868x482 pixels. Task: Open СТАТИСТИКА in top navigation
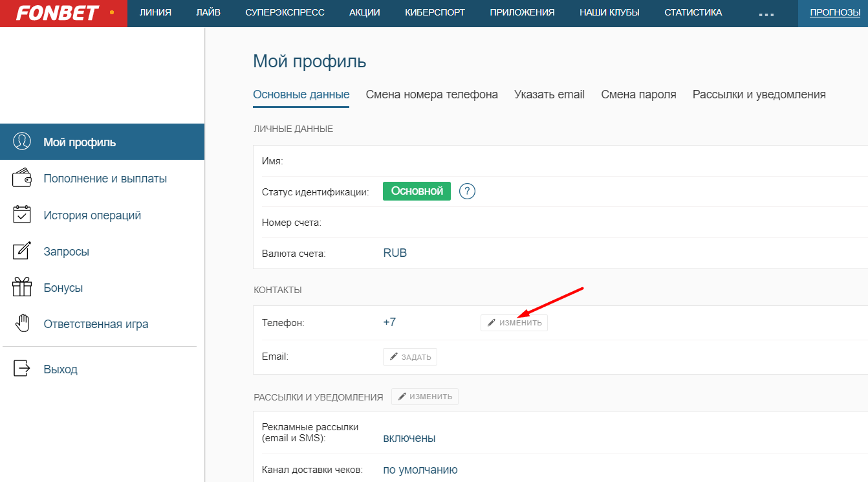[693, 12]
